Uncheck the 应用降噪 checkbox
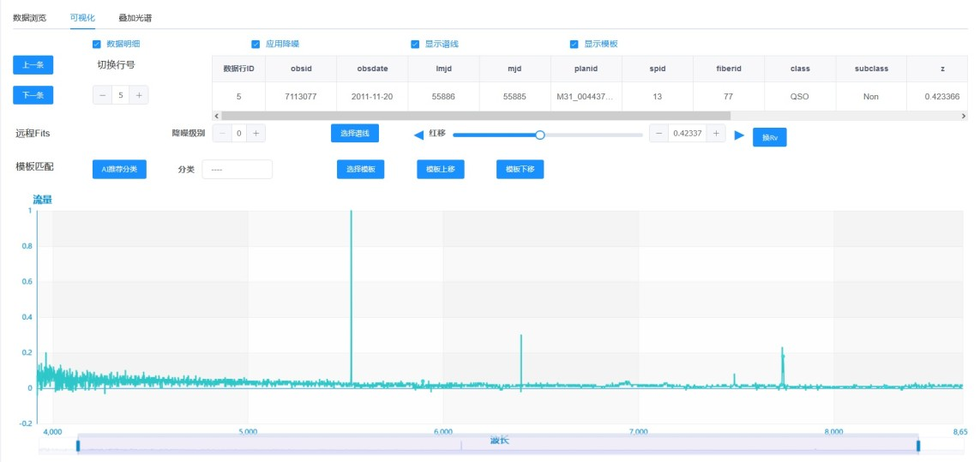Screen dimensions: 980x462 coord(256,44)
